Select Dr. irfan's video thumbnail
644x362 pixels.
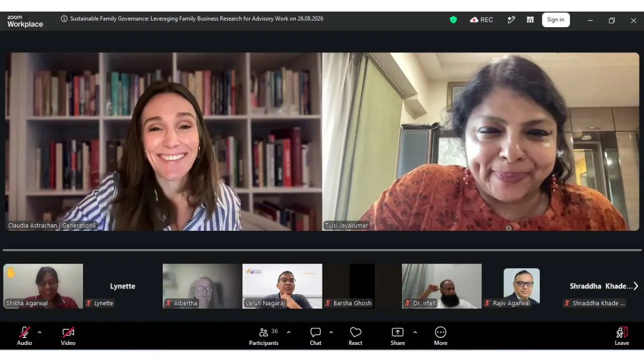point(442,286)
